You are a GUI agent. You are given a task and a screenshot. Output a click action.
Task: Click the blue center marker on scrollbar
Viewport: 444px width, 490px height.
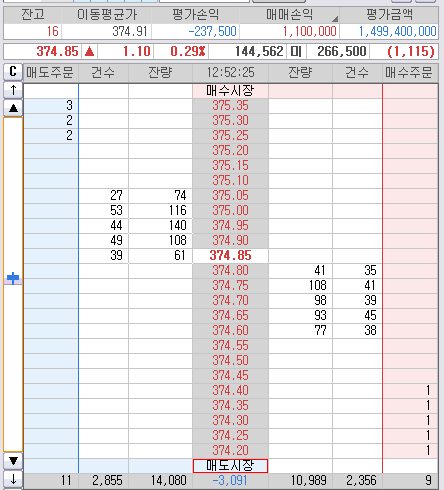click(13, 278)
